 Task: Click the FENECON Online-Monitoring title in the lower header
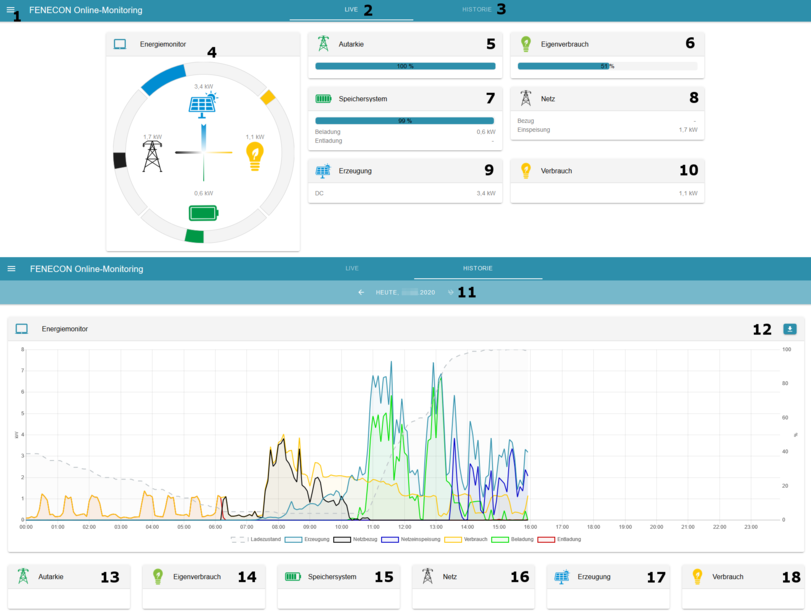(86, 269)
